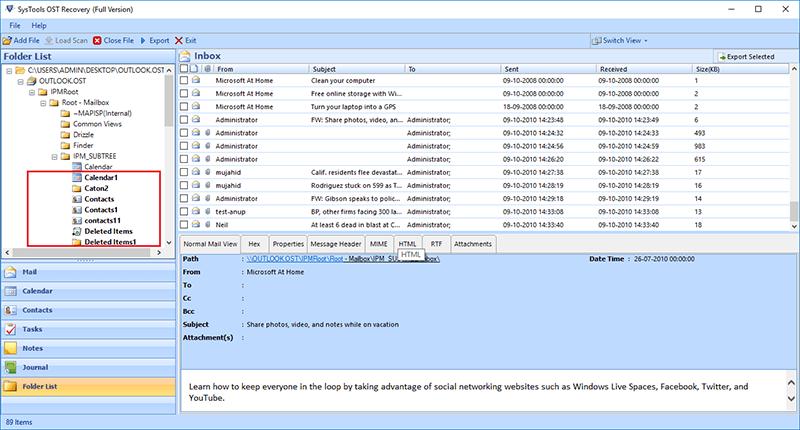Click the OUTLOOK.OST file icon in tree
Image resolution: width=800 pixels, height=430 pixels.
(32, 81)
